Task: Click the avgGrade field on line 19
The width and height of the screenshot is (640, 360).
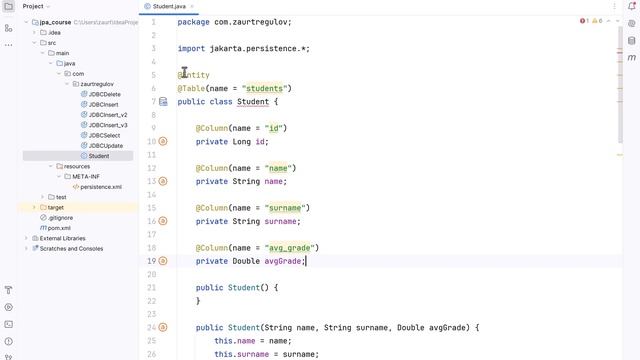Action: coord(282,261)
